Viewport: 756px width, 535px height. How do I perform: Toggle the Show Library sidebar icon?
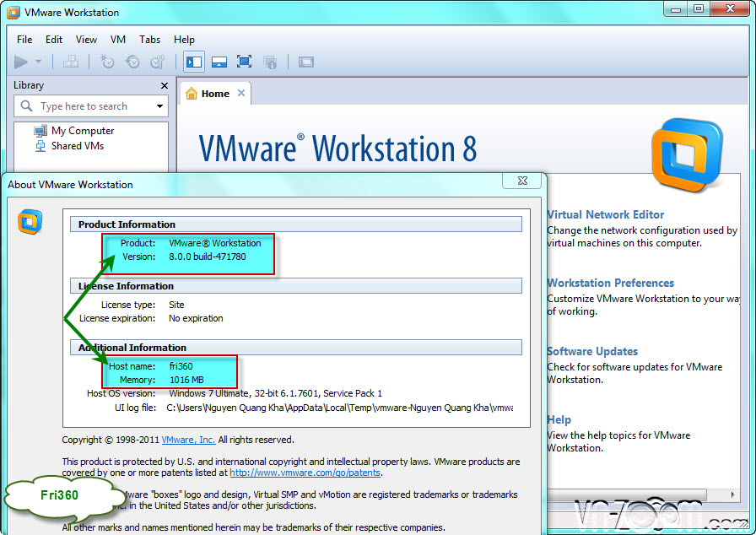coord(194,62)
